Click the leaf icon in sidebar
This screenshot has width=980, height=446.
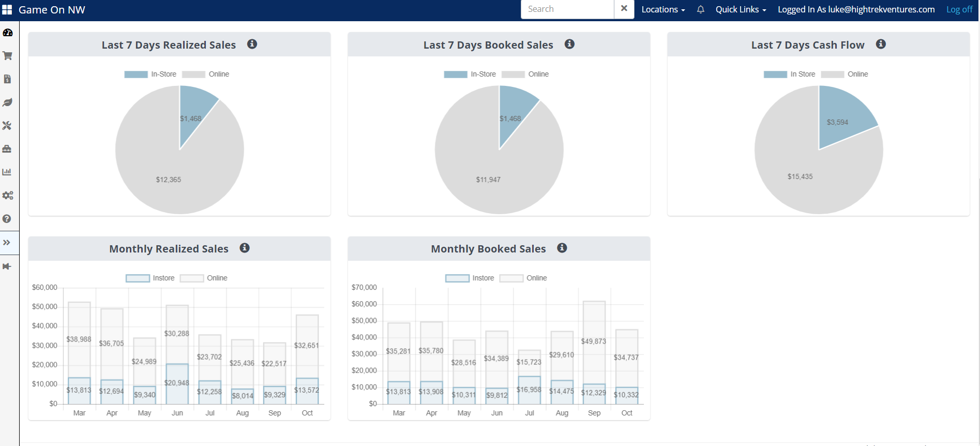click(x=7, y=102)
